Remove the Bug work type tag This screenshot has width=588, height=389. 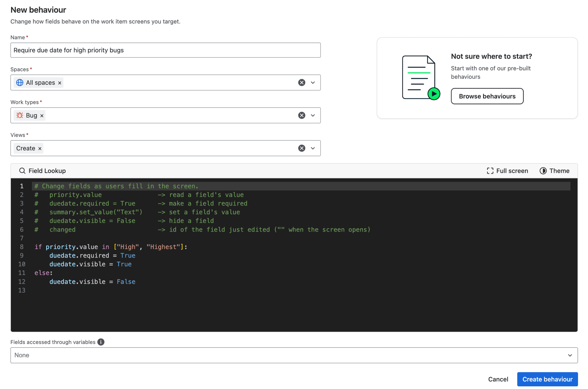coord(42,116)
